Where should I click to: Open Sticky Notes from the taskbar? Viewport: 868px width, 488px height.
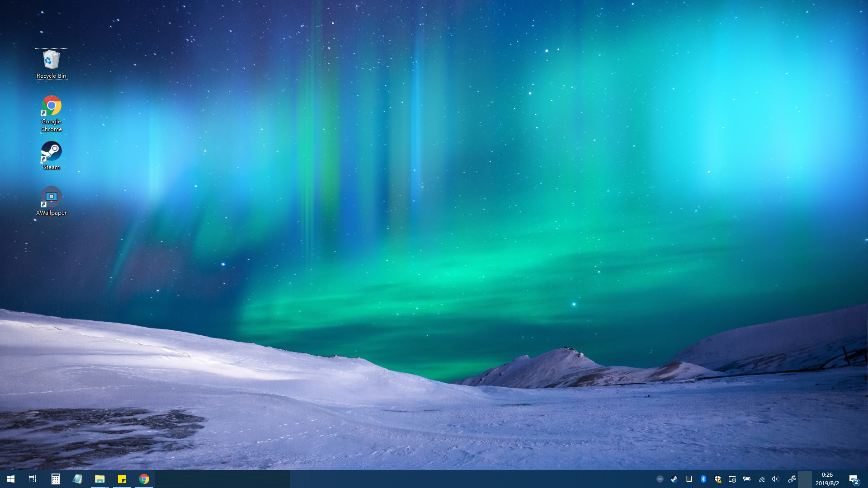(x=122, y=479)
